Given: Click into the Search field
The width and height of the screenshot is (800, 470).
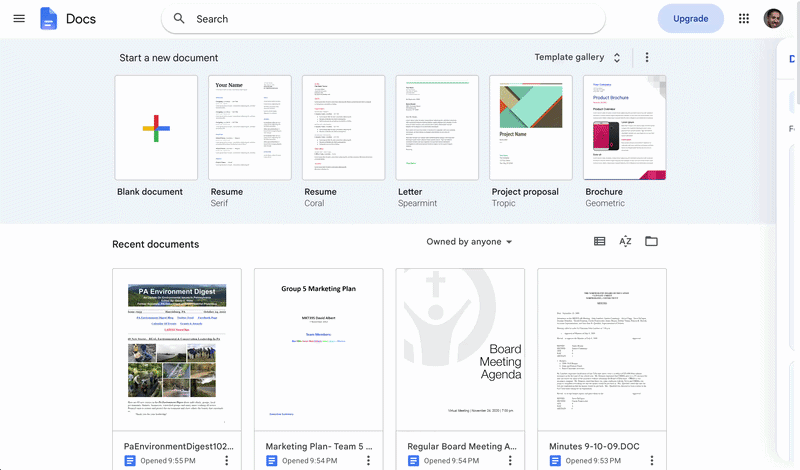Looking at the screenshot, I should tap(383, 19).
